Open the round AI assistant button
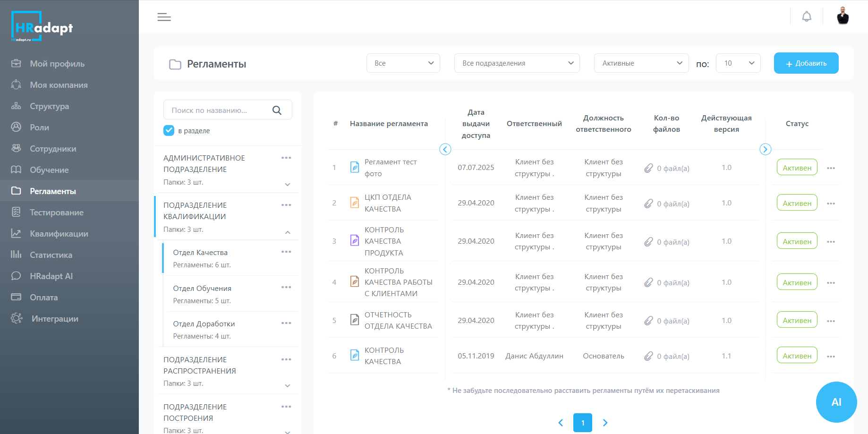This screenshot has width=868, height=434. click(x=836, y=402)
